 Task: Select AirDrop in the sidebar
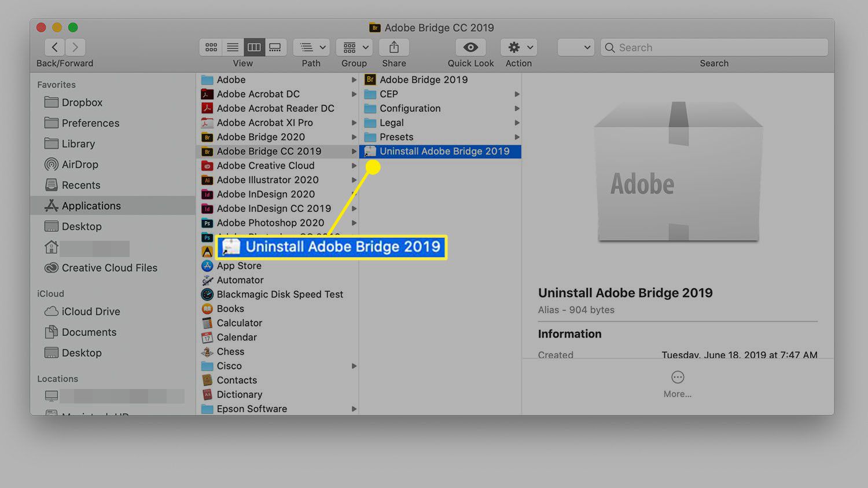(79, 164)
